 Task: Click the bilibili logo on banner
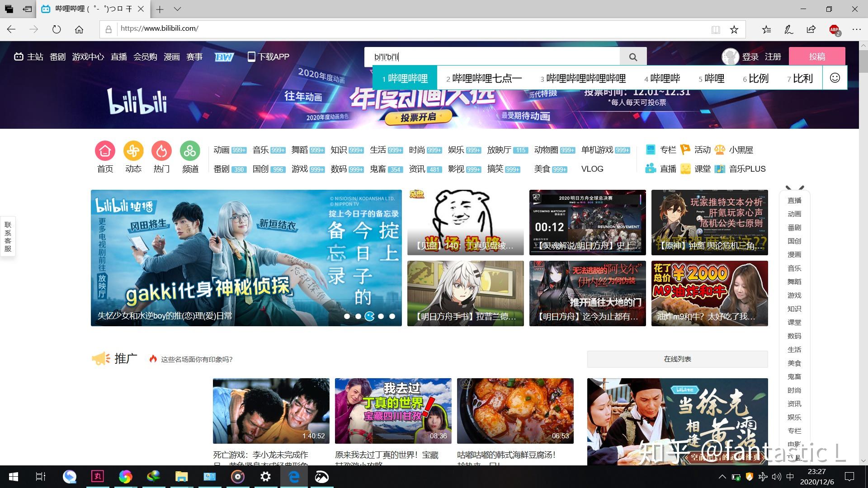[x=137, y=100]
